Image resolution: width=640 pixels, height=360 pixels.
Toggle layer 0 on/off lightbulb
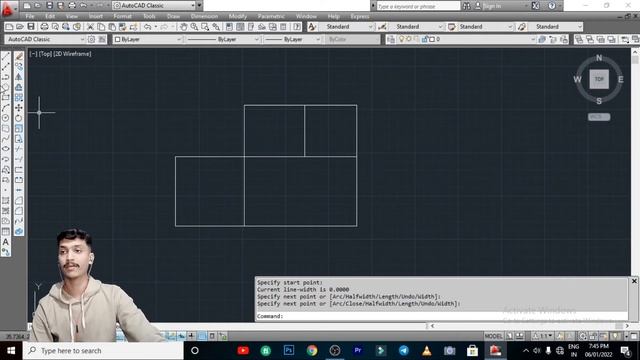click(402, 39)
